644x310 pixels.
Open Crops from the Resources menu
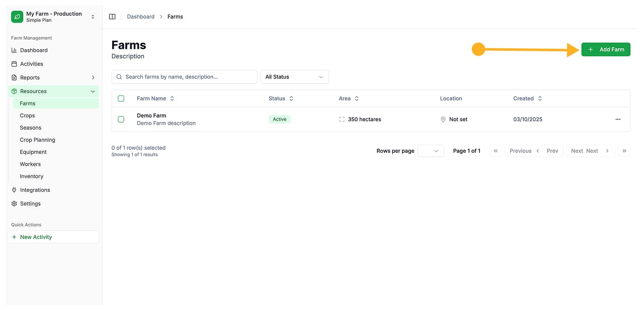pos(27,115)
